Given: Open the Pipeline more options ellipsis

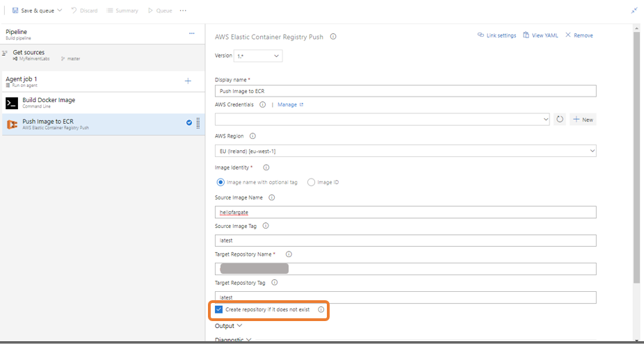Looking at the screenshot, I should coord(192,33).
